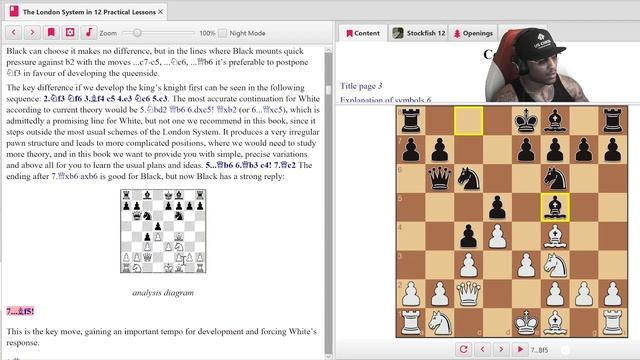Click the scrollbar down arrow of the text panel

pyautogui.click(x=328, y=356)
